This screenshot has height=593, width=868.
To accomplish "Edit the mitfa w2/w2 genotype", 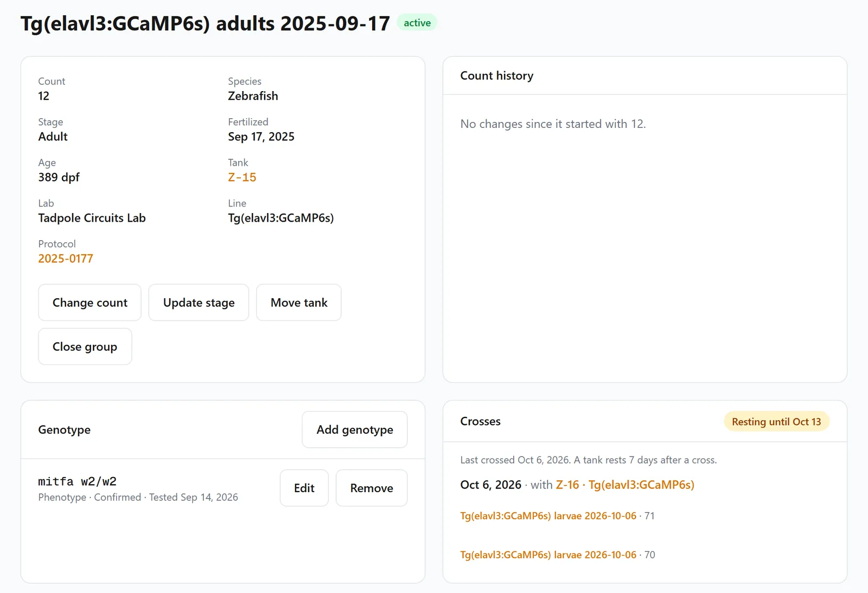I will tap(304, 488).
